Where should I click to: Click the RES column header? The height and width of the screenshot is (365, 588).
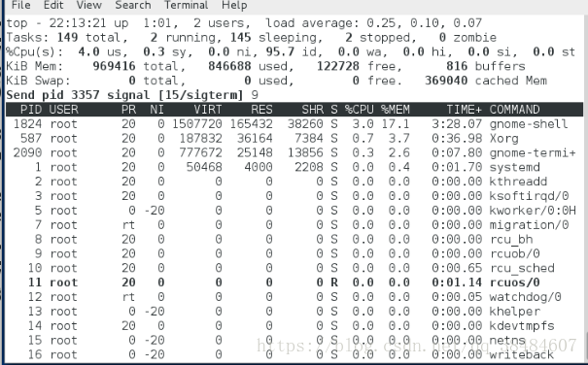click(x=261, y=110)
